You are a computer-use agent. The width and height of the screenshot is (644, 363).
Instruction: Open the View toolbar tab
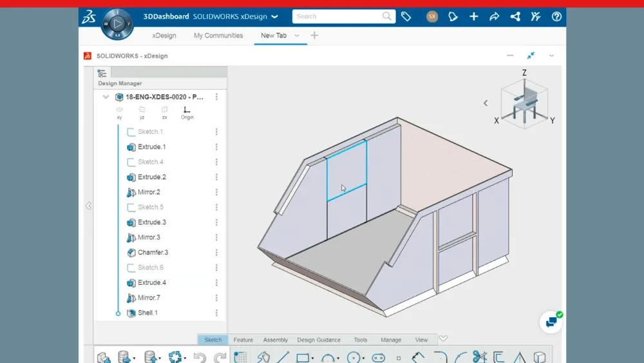pos(421,340)
